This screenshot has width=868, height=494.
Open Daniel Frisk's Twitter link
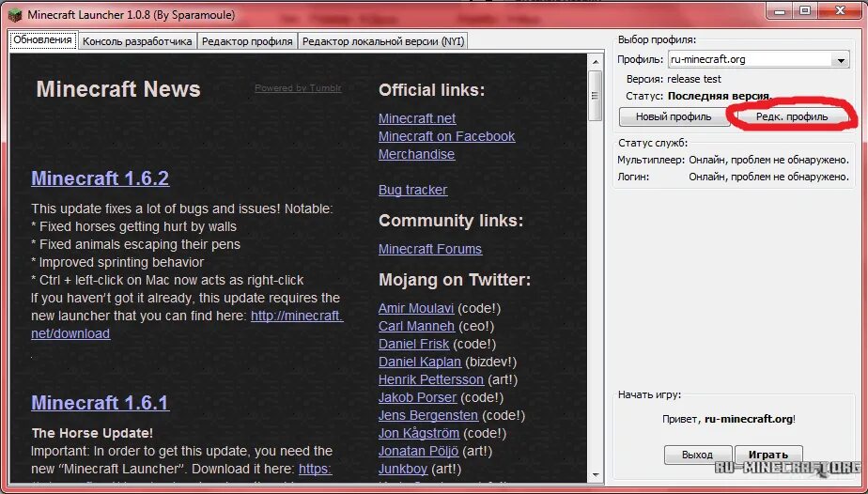413,344
